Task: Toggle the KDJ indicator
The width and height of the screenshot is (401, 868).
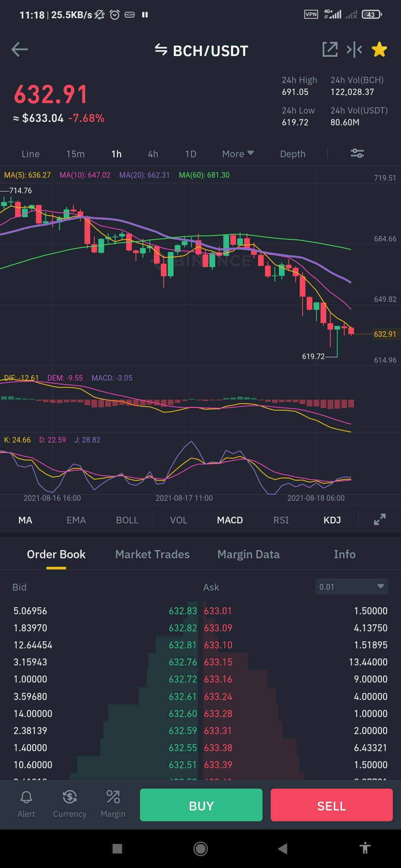Action: (x=332, y=520)
